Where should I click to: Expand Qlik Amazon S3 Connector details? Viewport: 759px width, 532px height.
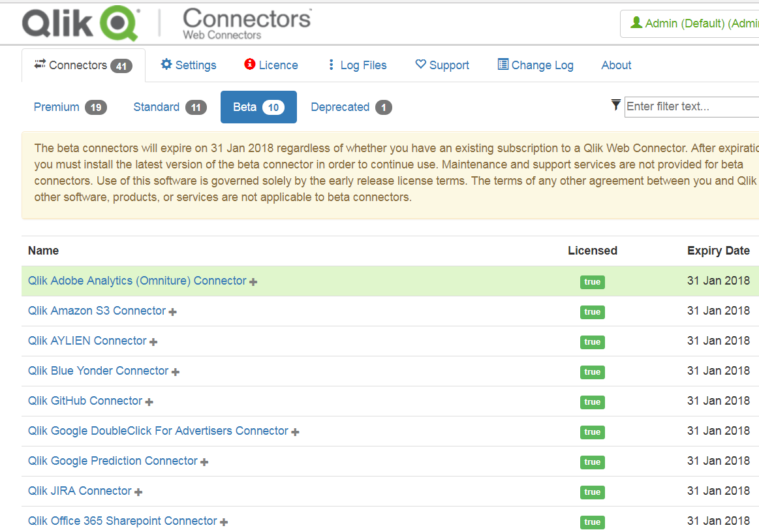(173, 312)
